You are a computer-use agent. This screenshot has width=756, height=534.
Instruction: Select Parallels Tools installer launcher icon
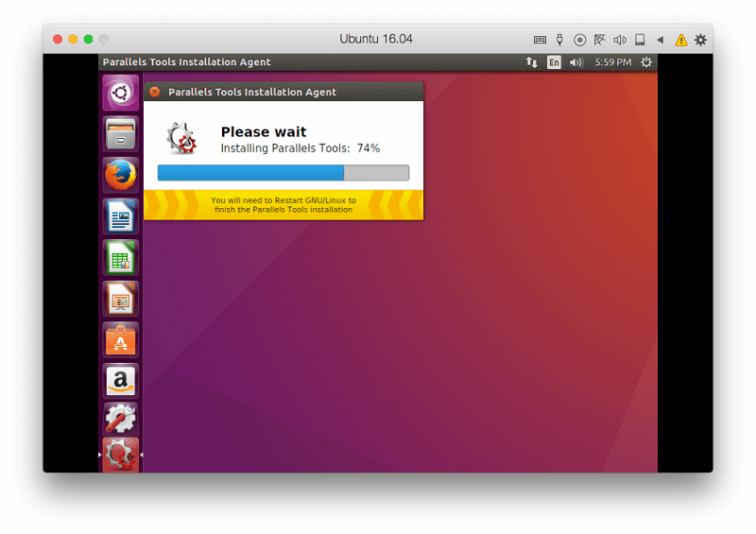(x=121, y=455)
